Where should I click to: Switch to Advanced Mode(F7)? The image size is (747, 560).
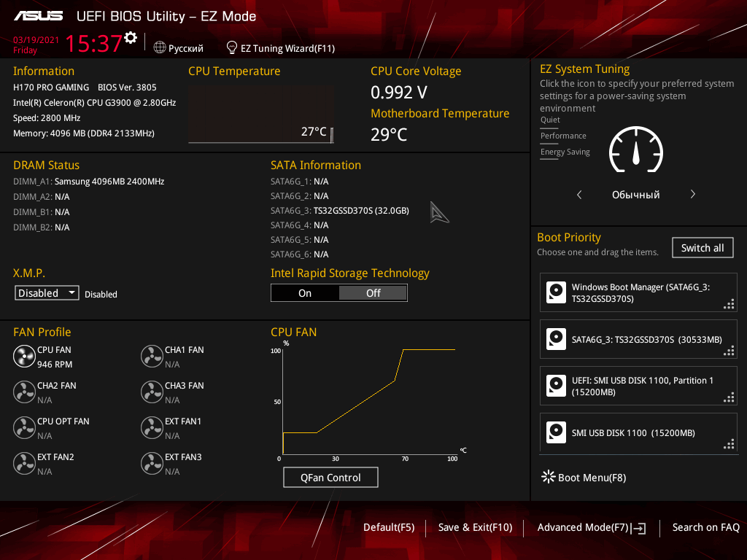[x=583, y=527]
